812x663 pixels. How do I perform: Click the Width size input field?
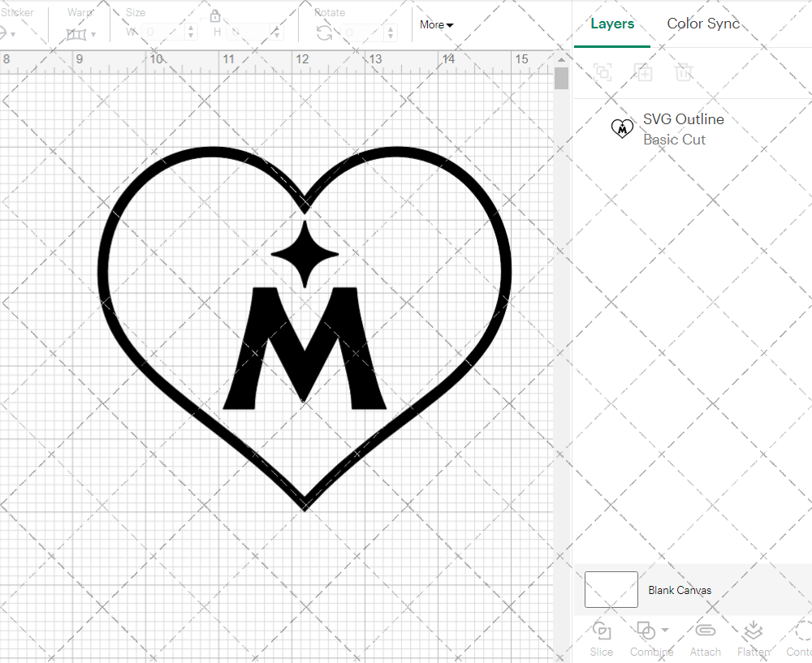click(x=162, y=32)
